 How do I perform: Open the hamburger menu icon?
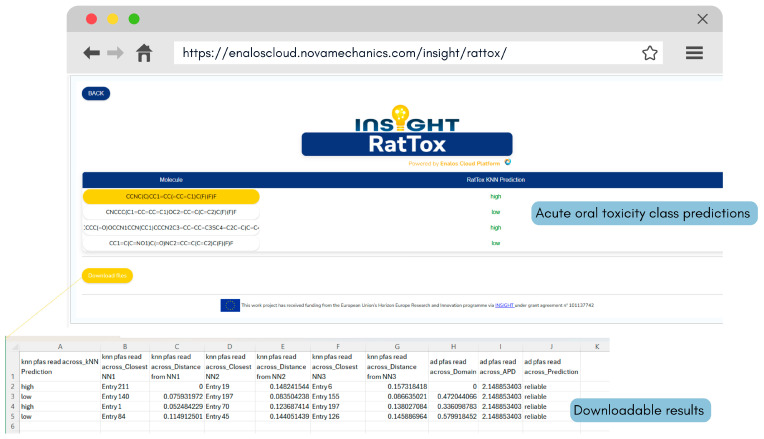694,53
